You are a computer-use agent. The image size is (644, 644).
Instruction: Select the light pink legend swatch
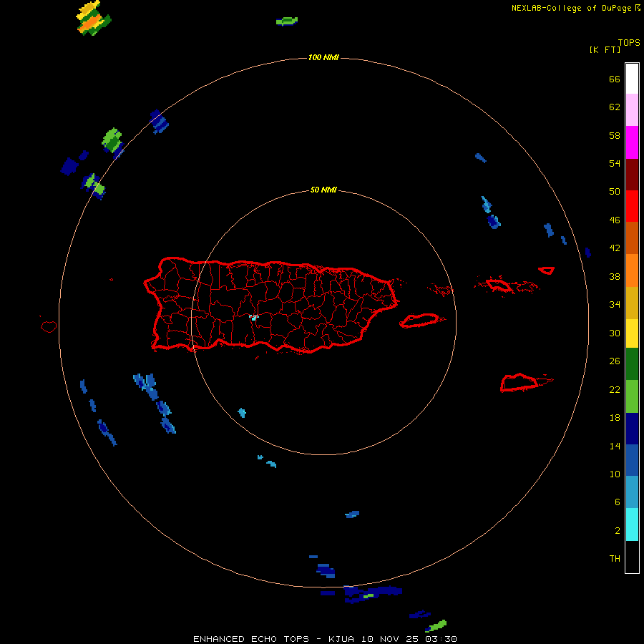click(632, 109)
